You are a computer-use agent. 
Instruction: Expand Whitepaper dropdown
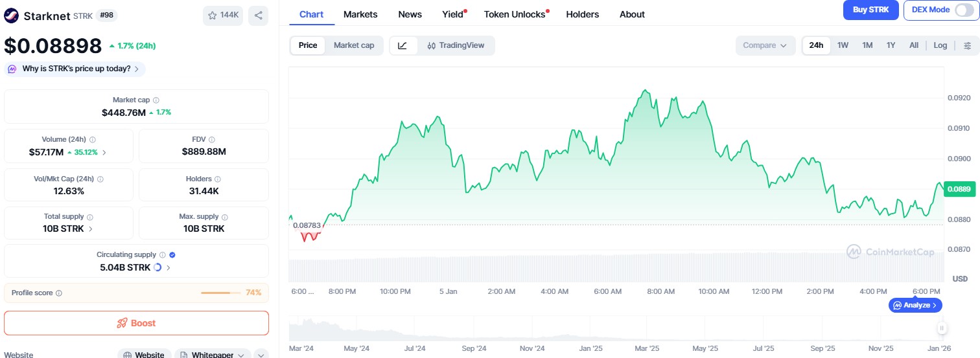click(x=213, y=355)
